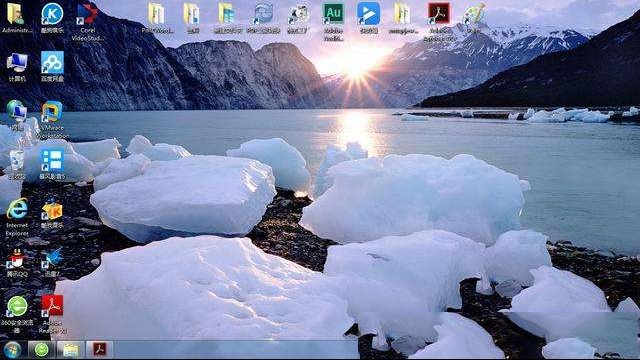The height and width of the screenshot is (360, 640).
Task: Open the 360 secure browser desktop shortcut
Action: [x=17, y=315]
